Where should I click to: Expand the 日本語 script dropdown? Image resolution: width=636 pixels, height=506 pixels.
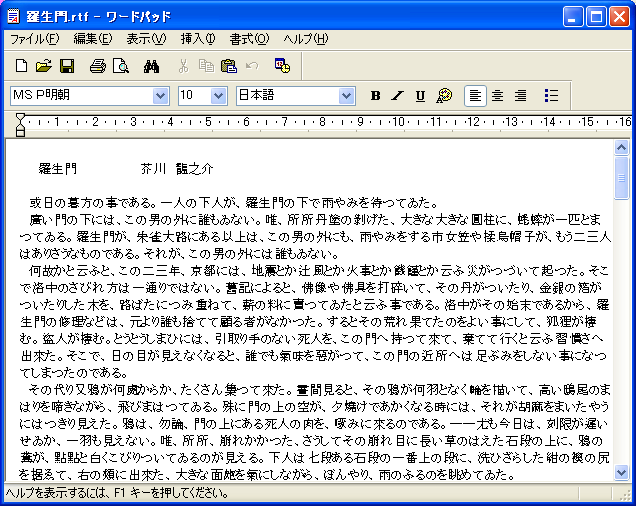pos(347,96)
